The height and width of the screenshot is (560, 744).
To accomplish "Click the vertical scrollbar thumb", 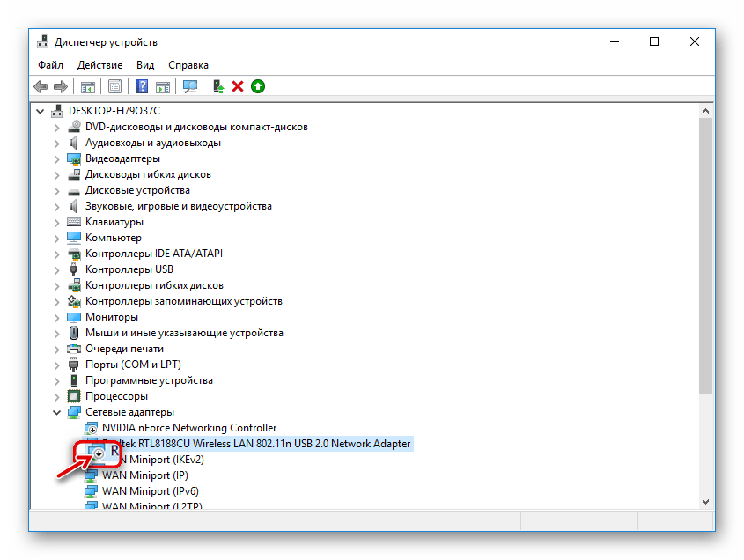I will 705,256.
